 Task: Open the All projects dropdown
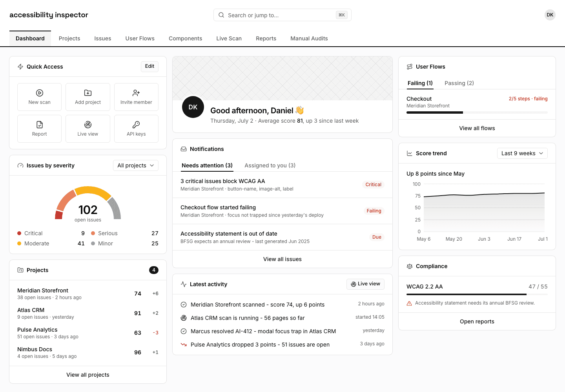pyautogui.click(x=136, y=165)
